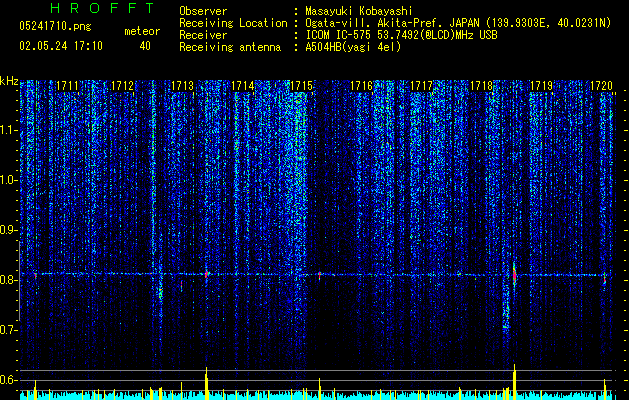Screen dimensions: 629x400
Task: Click the 1712 time marker
Action: point(122,85)
